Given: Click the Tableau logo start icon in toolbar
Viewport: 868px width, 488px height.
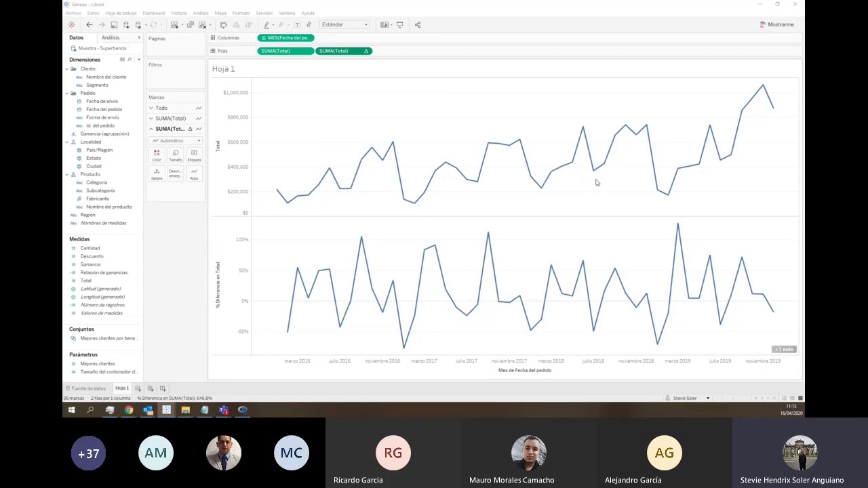Looking at the screenshot, I should point(71,24).
